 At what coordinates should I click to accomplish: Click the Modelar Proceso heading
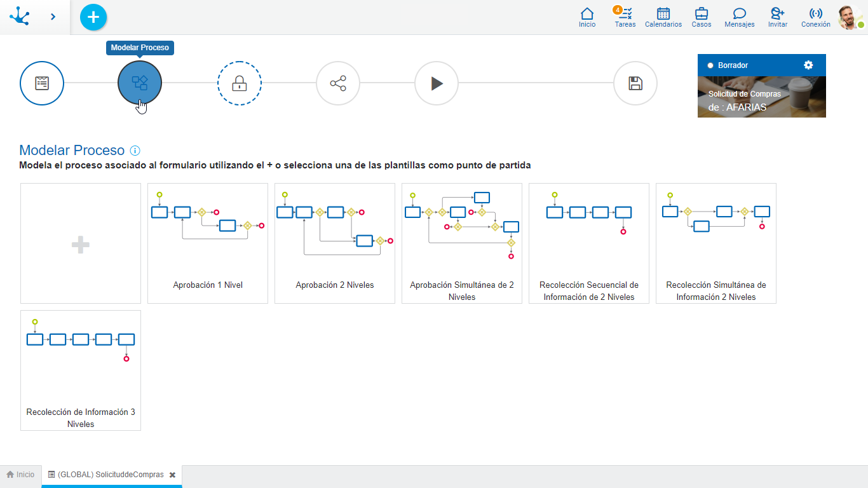coord(72,151)
